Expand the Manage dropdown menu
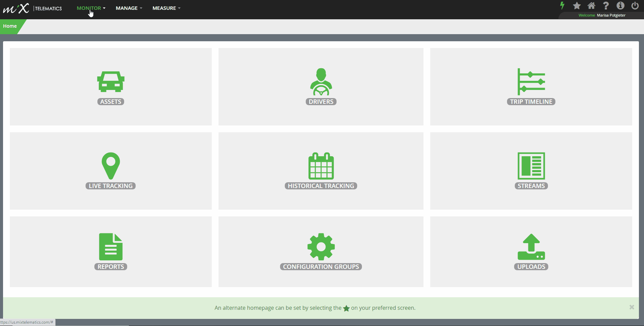 tap(129, 8)
